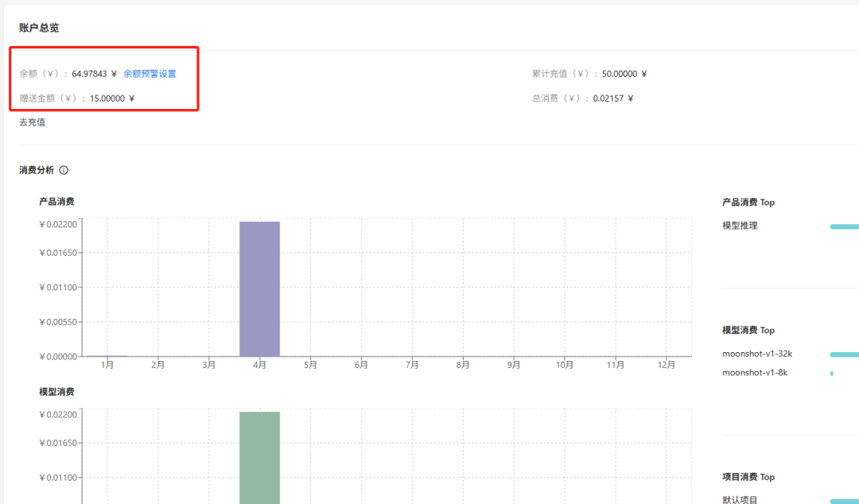
Task: Click the moonshot-v1-8k label
Action: click(755, 373)
